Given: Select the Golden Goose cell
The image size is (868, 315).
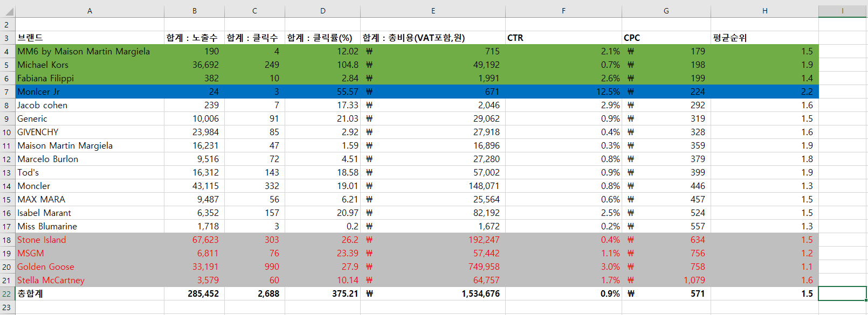Looking at the screenshot, I should (89, 267).
